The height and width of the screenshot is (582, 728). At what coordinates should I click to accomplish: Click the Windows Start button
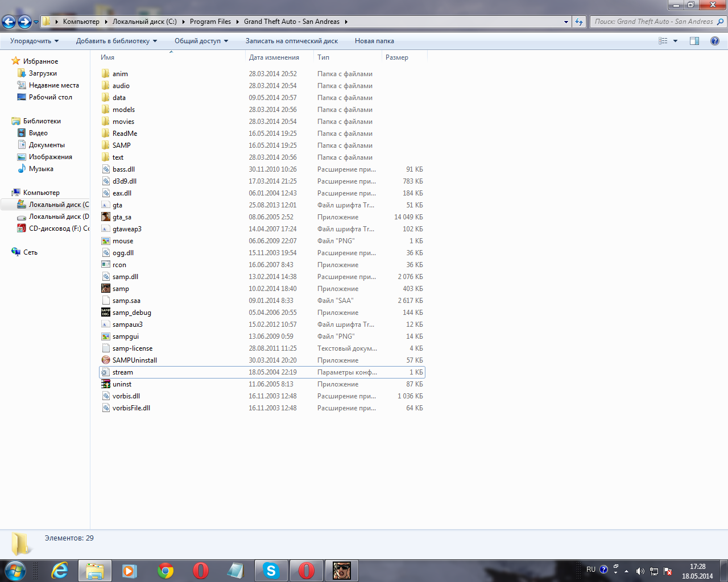click(x=15, y=571)
